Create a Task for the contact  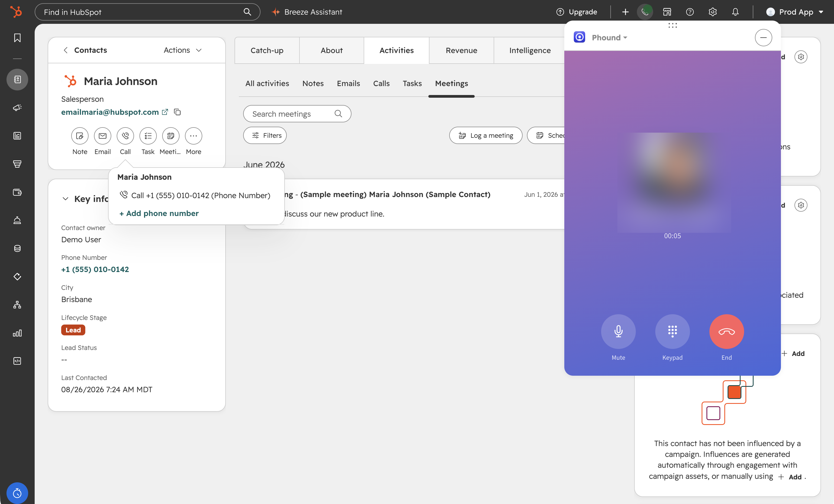[x=148, y=136]
